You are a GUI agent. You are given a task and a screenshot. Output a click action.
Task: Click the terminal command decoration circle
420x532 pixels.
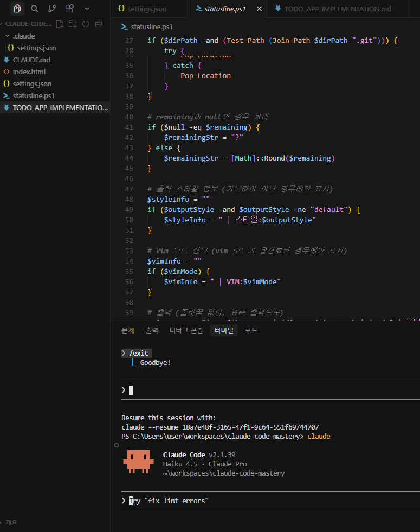coord(117,445)
